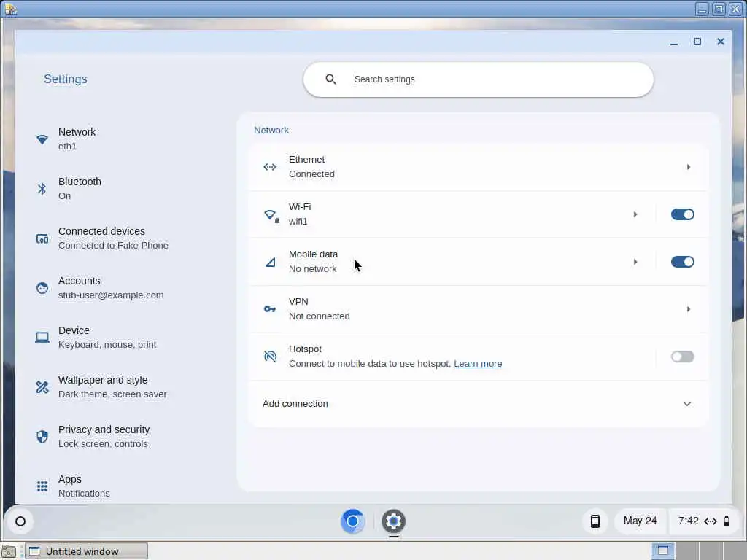This screenshot has width=747, height=560.
Task: Open Connected devices settings section
Action: click(125, 238)
